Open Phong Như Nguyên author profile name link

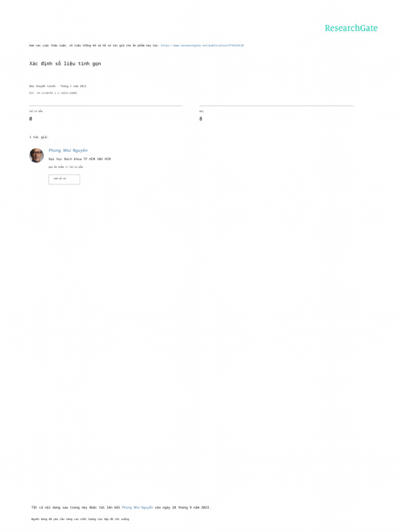(68, 150)
